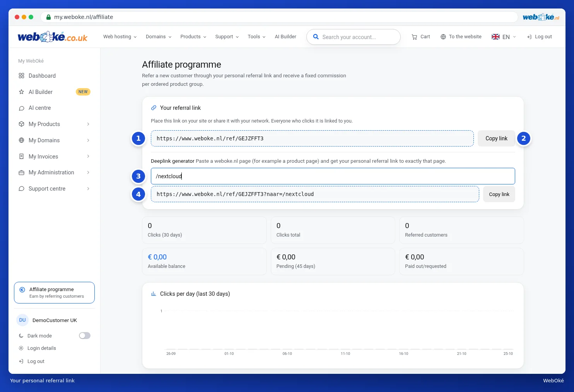This screenshot has height=392, width=574.
Task: Expand the Support dropdown menu
Action: coord(227,37)
